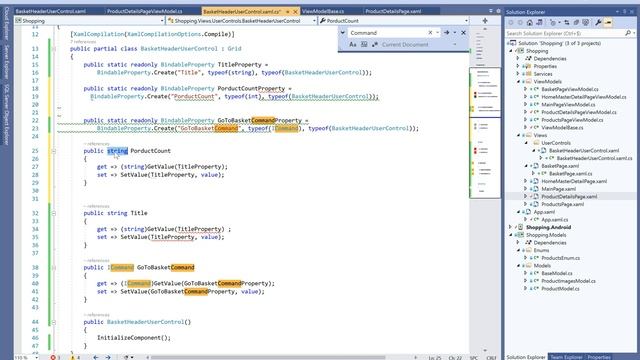Image resolution: width=640 pixels, height=360 pixels.
Task: Switch views in Solution Explorer toolbar
Action: (539, 23)
